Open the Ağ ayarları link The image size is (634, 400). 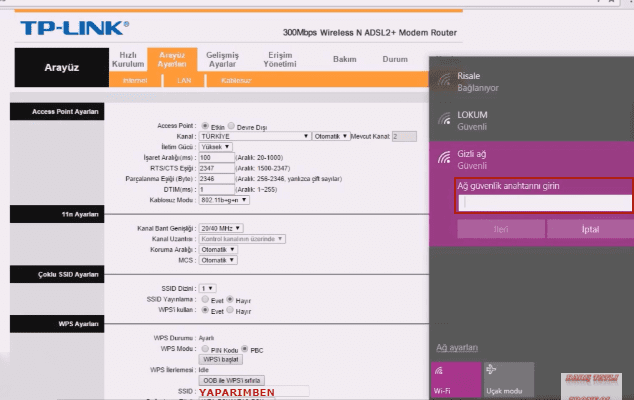tap(457, 347)
